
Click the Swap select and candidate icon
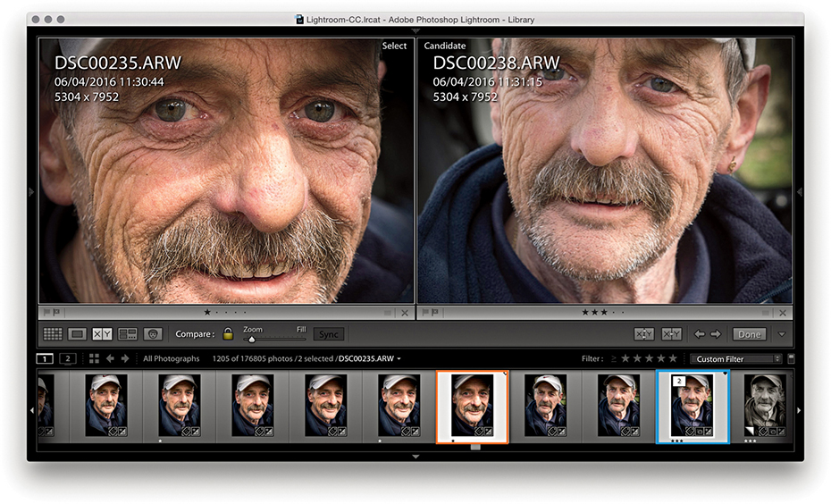(x=644, y=334)
